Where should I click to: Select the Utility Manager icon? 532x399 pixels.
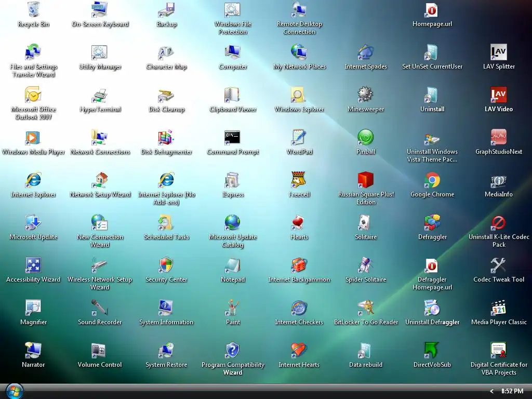click(x=100, y=52)
